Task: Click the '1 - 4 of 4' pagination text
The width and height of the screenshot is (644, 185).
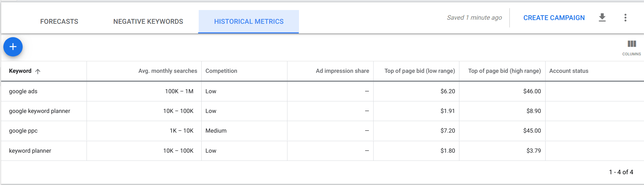Action: click(621, 172)
